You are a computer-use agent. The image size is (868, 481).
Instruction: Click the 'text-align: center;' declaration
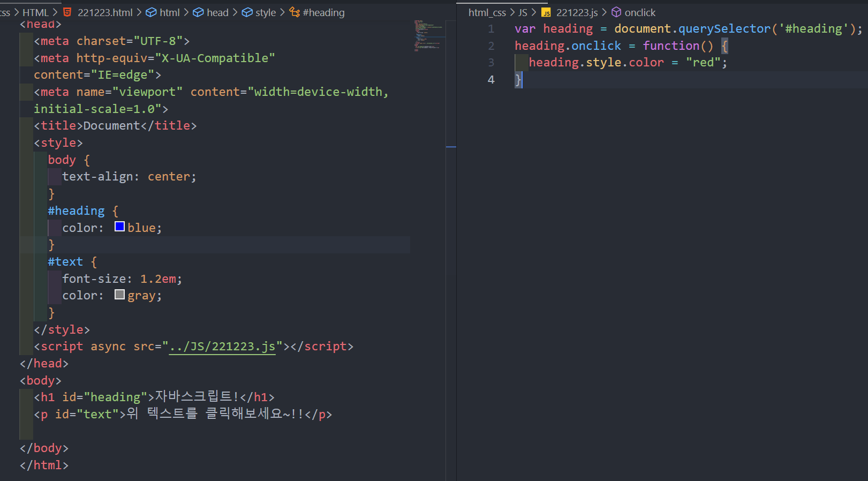pos(129,177)
